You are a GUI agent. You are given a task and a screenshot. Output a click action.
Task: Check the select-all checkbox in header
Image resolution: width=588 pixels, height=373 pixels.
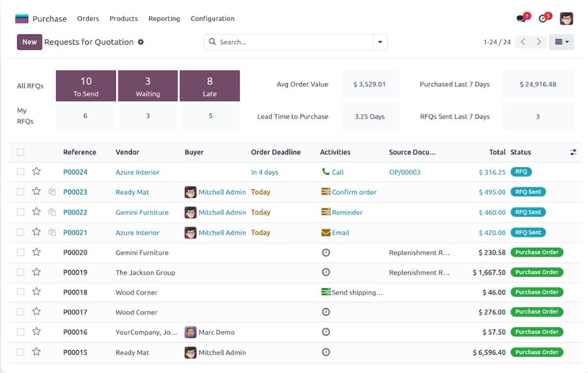point(20,152)
